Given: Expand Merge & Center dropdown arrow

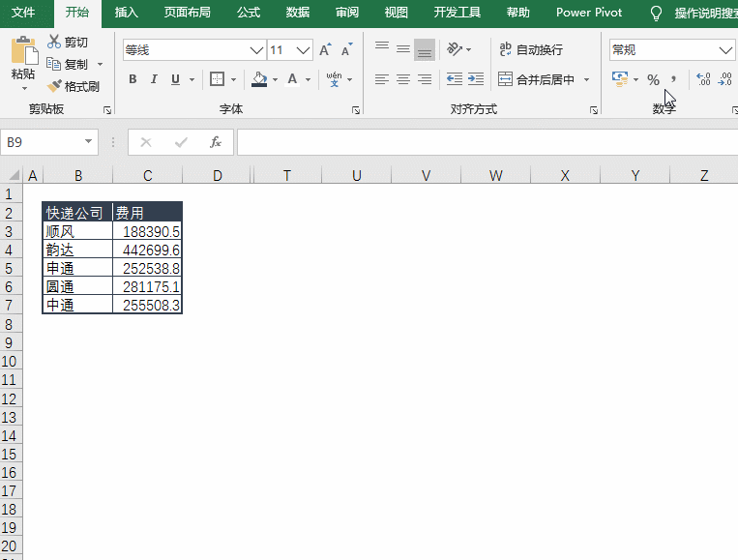Looking at the screenshot, I should (x=586, y=79).
